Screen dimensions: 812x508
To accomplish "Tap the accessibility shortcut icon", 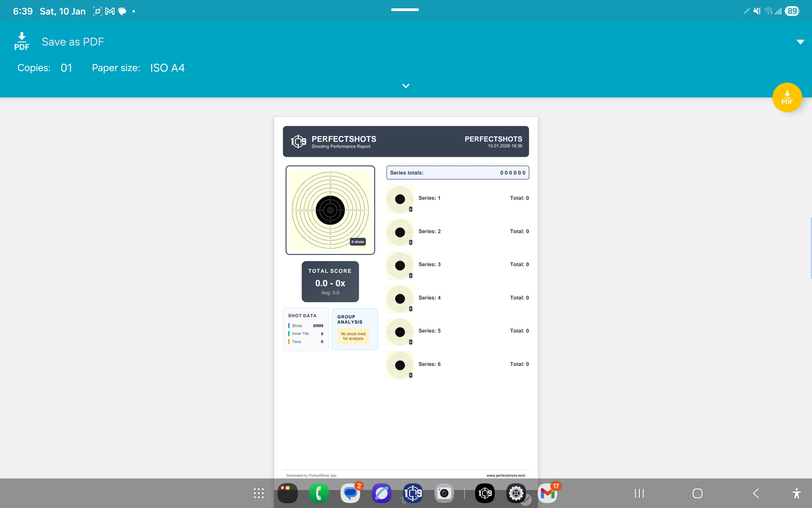I will 796,493.
